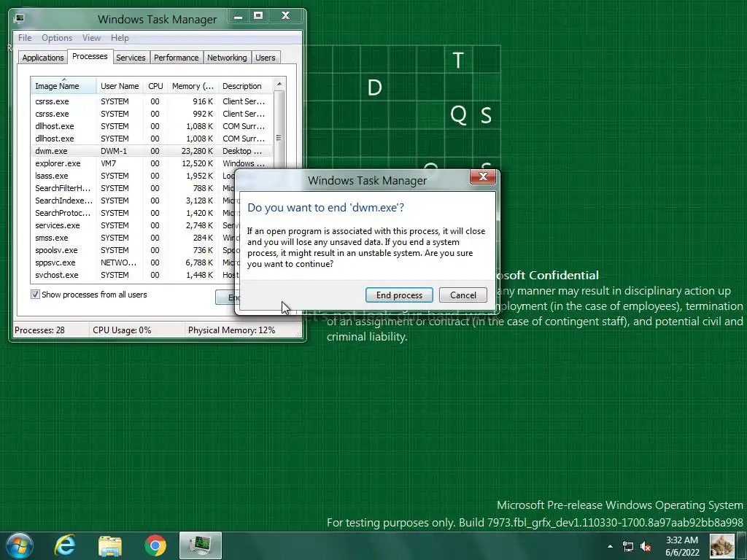Launch Google Chrome from taskbar
This screenshot has height=560, width=747.
155,545
